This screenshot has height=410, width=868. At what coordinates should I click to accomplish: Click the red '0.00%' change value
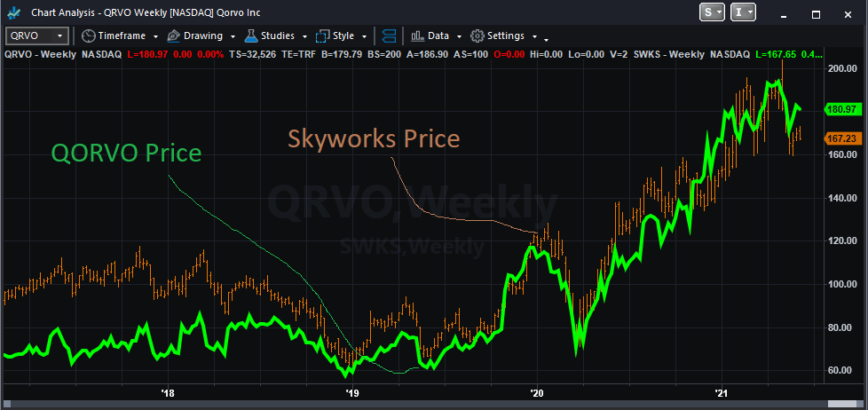(x=210, y=54)
